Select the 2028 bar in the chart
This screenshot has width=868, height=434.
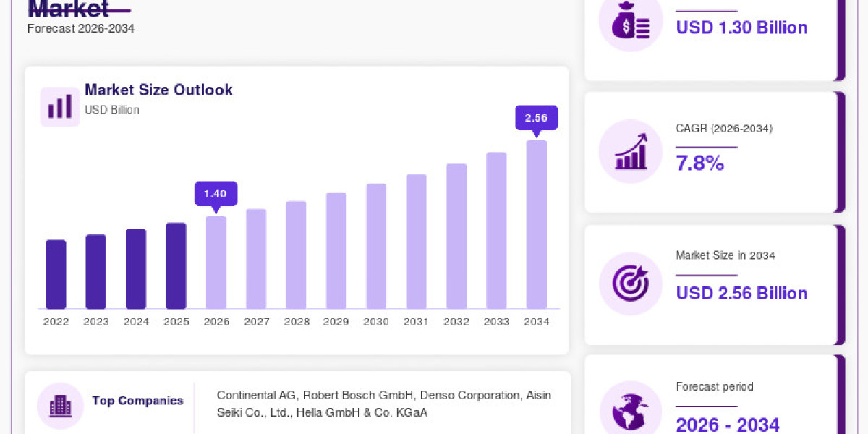click(x=297, y=255)
